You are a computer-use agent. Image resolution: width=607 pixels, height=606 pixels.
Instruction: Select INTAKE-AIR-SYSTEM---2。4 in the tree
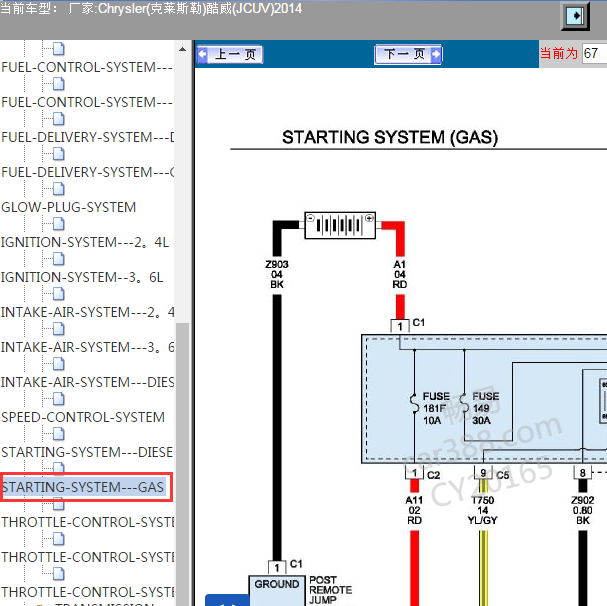87,312
